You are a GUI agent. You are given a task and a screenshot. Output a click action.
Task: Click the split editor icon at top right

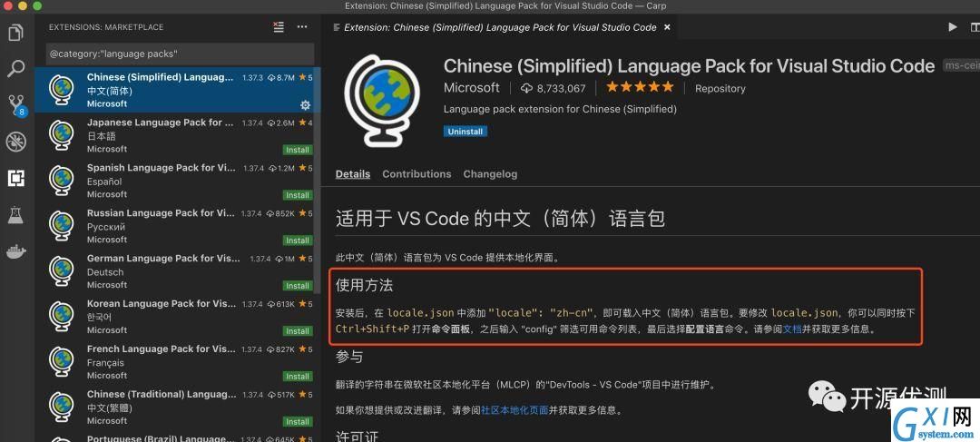tap(975, 27)
